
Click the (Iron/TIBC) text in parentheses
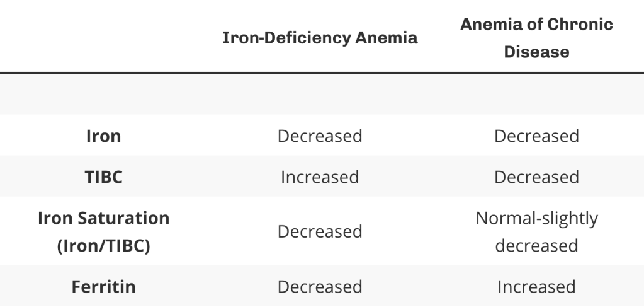point(103,245)
